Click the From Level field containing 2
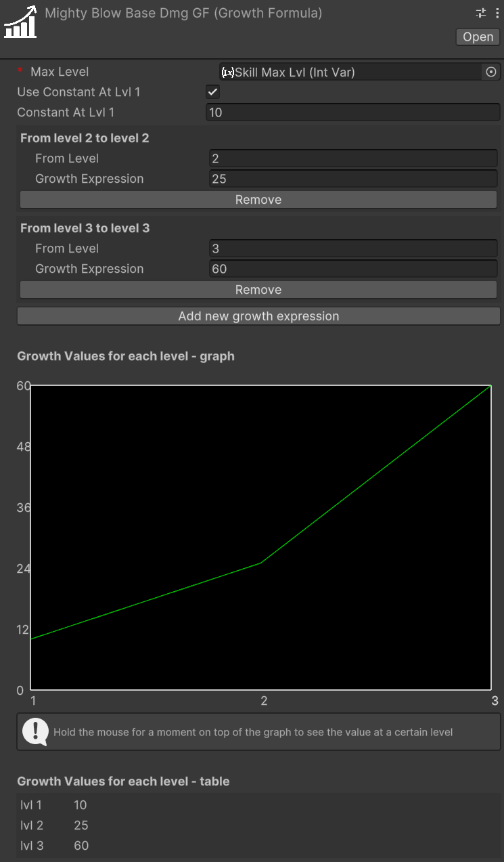The height and width of the screenshot is (862, 504). (x=352, y=158)
